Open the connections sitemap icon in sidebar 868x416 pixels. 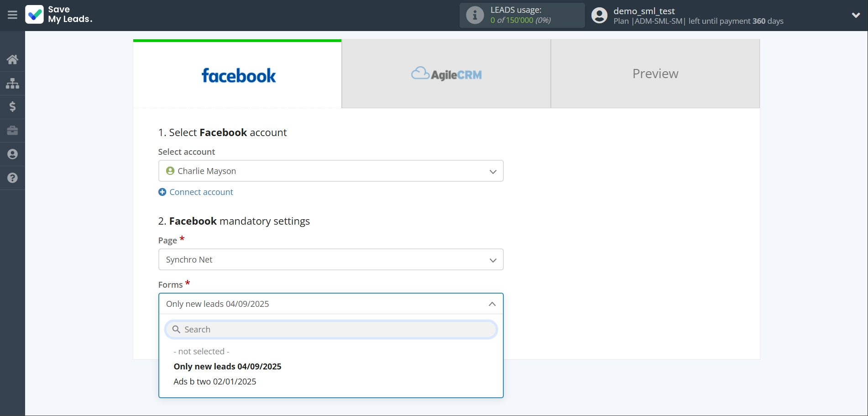pos(12,83)
